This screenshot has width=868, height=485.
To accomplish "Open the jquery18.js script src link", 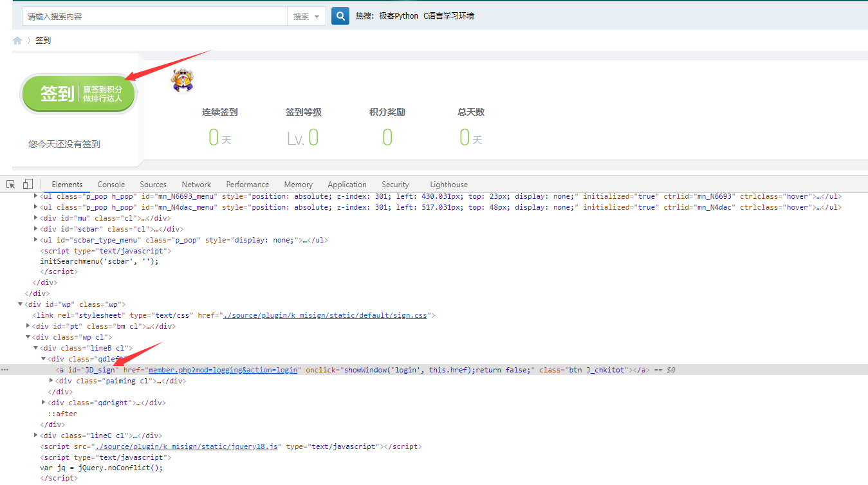I will click(186, 446).
